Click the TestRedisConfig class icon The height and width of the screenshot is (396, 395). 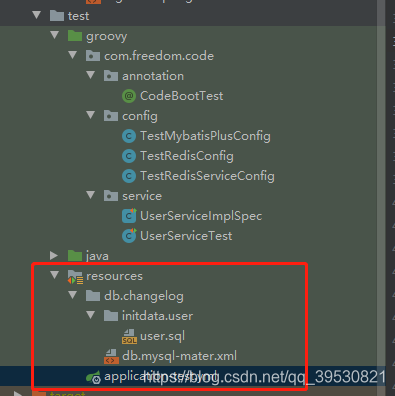[x=129, y=156]
